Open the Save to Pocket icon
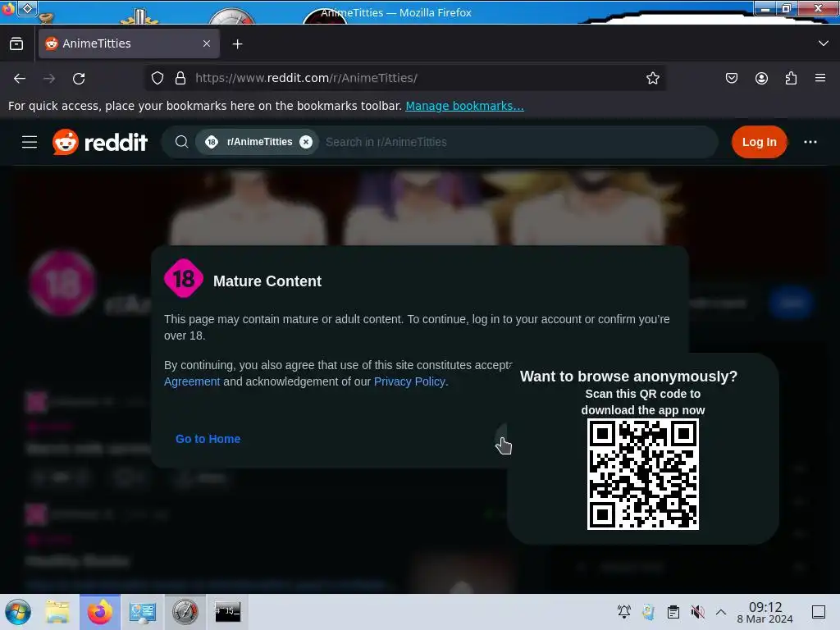This screenshot has height=630, width=840. point(731,78)
